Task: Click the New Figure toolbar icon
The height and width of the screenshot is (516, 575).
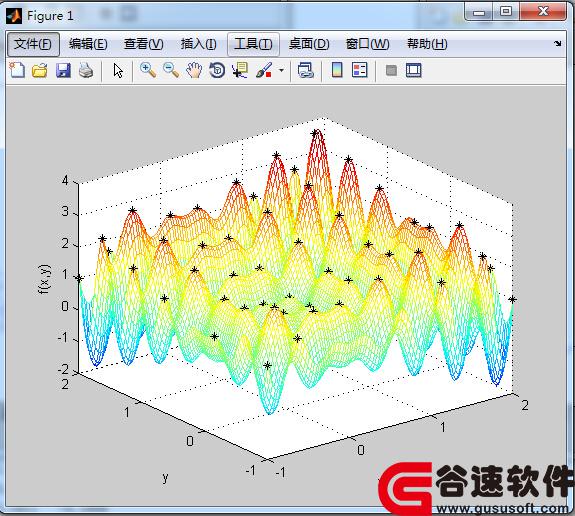Action: 17,70
